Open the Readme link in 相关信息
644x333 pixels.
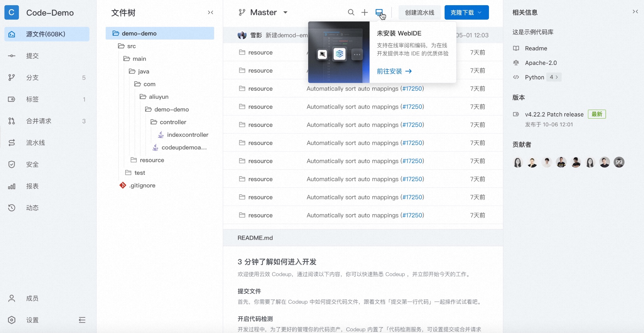[536, 48]
